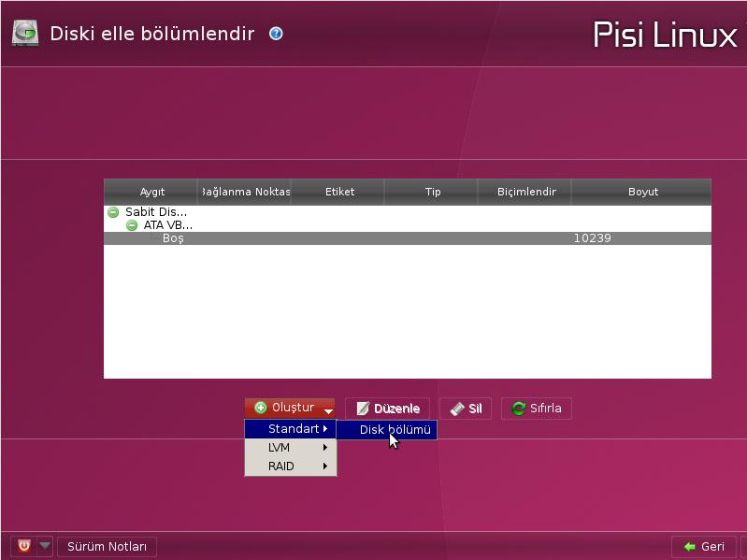Collapse the ATA VB... disk node

132,225
